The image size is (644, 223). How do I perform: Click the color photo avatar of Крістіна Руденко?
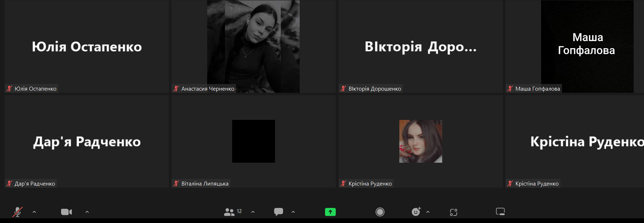pyautogui.click(x=420, y=141)
